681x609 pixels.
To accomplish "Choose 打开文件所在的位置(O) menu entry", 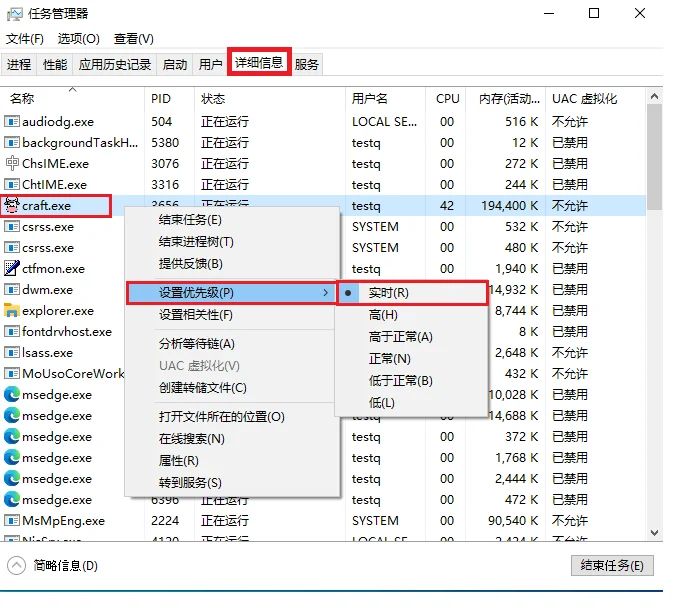I will point(221,417).
